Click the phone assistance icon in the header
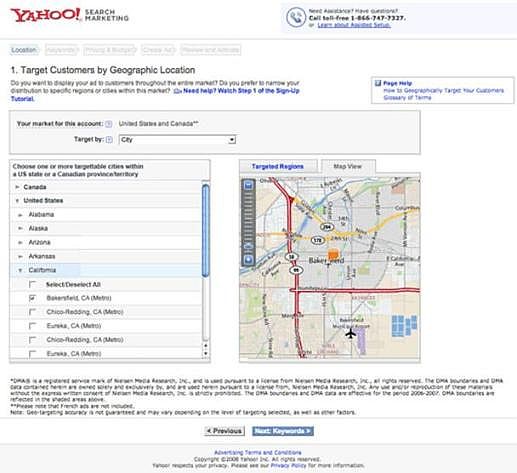 (296, 17)
